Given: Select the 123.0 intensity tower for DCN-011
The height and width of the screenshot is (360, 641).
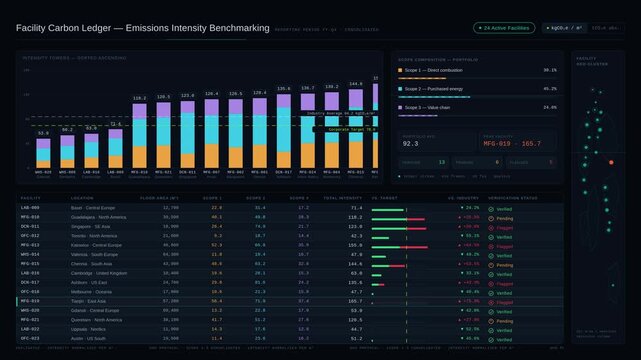Looking at the screenshot, I should [188, 134].
